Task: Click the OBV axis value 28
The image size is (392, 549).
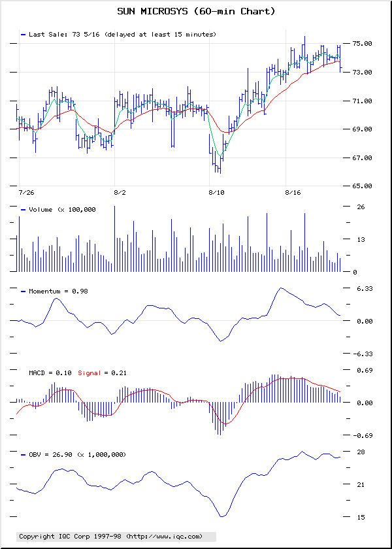Action: [x=361, y=452]
